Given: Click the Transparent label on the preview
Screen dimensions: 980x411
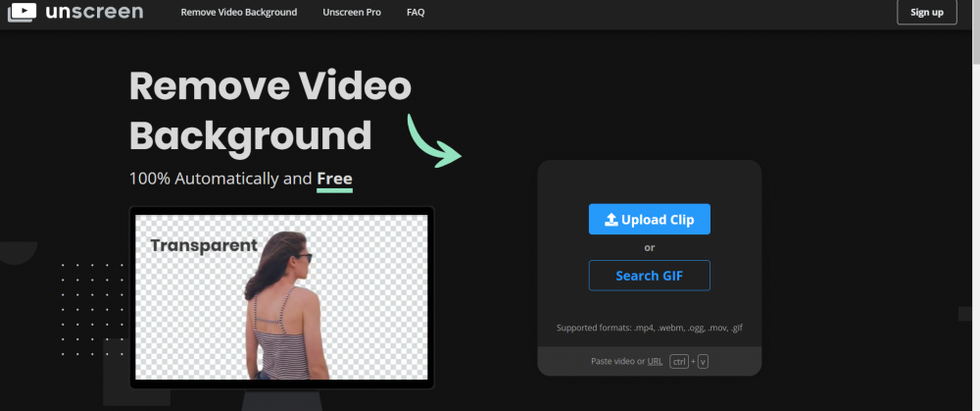Looking at the screenshot, I should 203,245.
